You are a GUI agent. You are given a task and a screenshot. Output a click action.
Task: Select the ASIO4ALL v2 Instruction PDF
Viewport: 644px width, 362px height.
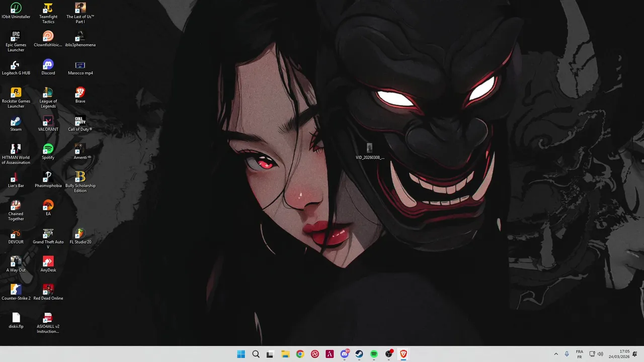[x=48, y=323]
